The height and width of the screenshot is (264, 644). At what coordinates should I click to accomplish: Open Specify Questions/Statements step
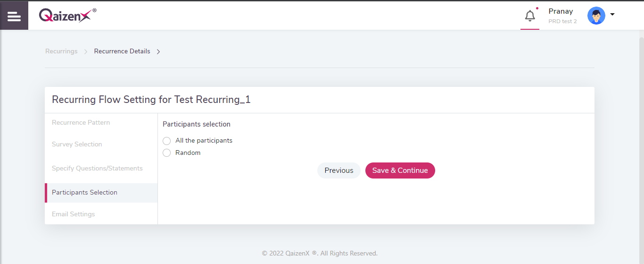point(97,168)
